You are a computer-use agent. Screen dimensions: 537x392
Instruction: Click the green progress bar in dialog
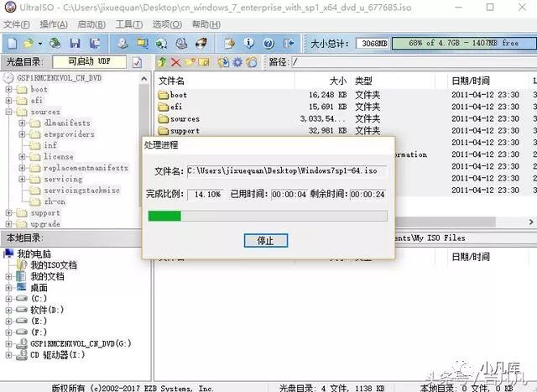point(164,217)
